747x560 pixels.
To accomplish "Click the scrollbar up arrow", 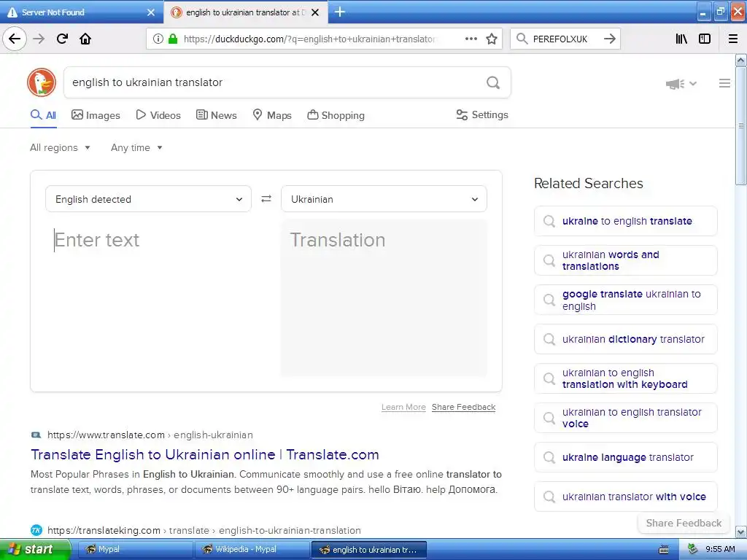I will click(741, 60).
